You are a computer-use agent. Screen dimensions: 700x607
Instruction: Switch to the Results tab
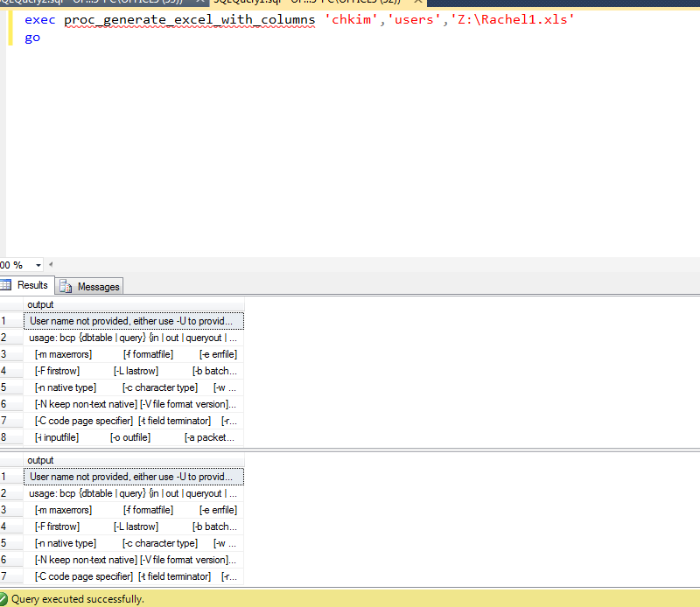(x=27, y=285)
